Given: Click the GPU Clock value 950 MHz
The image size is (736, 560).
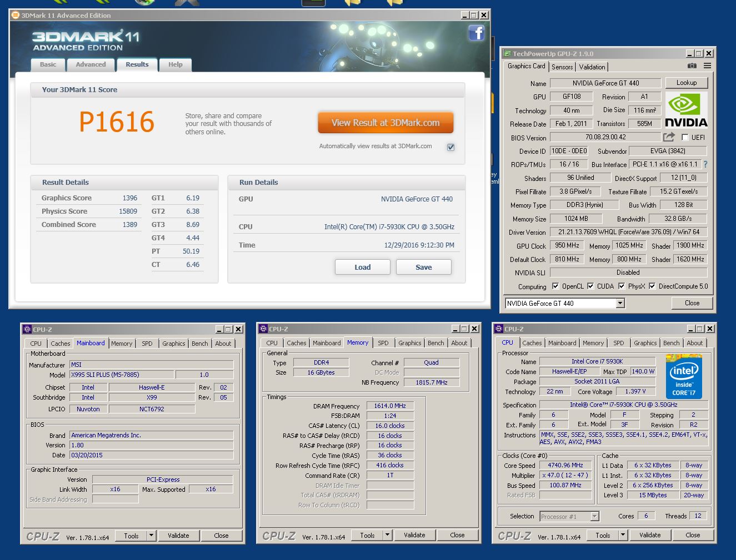Looking at the screenshot, I should [567, 245].
